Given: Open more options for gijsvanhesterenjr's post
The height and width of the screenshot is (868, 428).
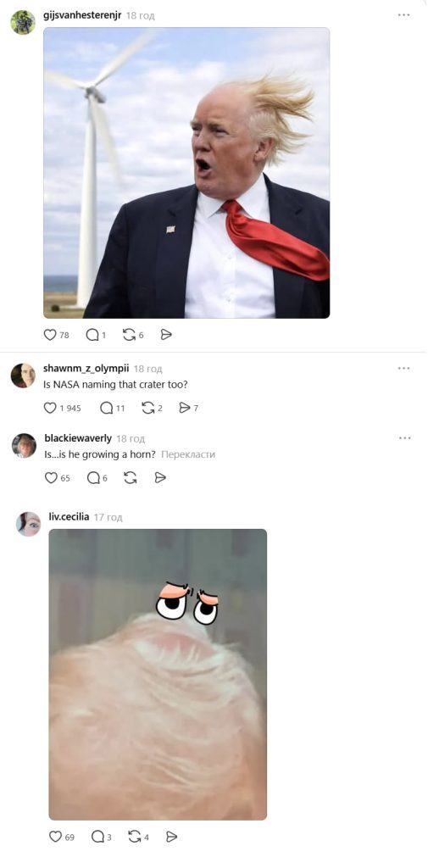Looking at the screenshot, I should pyautogui.click(x=404, y=15).
